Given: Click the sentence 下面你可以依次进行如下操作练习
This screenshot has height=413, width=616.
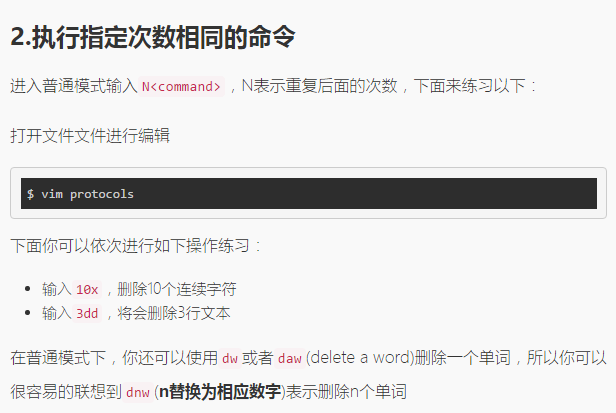Looking at the screenshot, I should tap(130, 246).
